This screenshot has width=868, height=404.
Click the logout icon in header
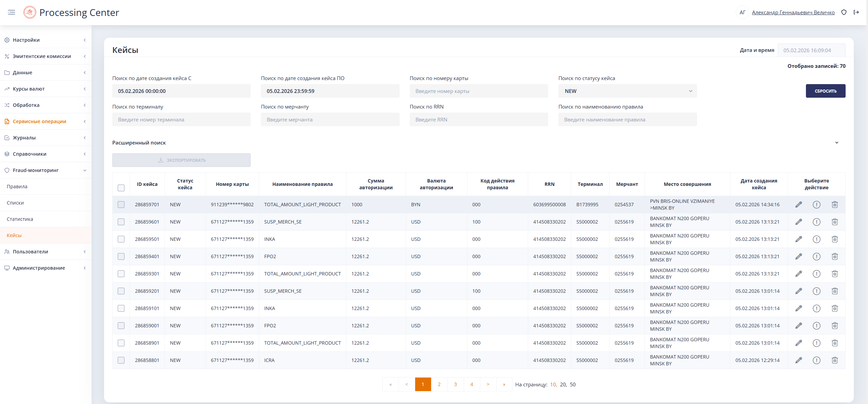[856, 13]
